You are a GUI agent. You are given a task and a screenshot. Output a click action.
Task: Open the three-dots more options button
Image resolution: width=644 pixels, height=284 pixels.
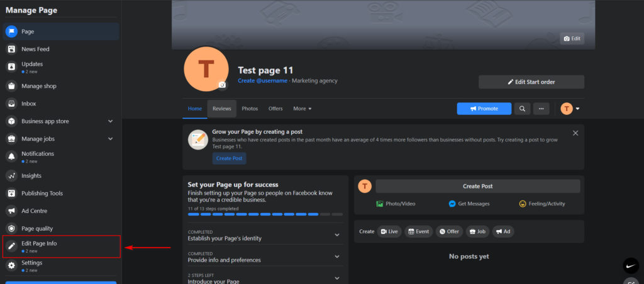click(x=541, y=109)
